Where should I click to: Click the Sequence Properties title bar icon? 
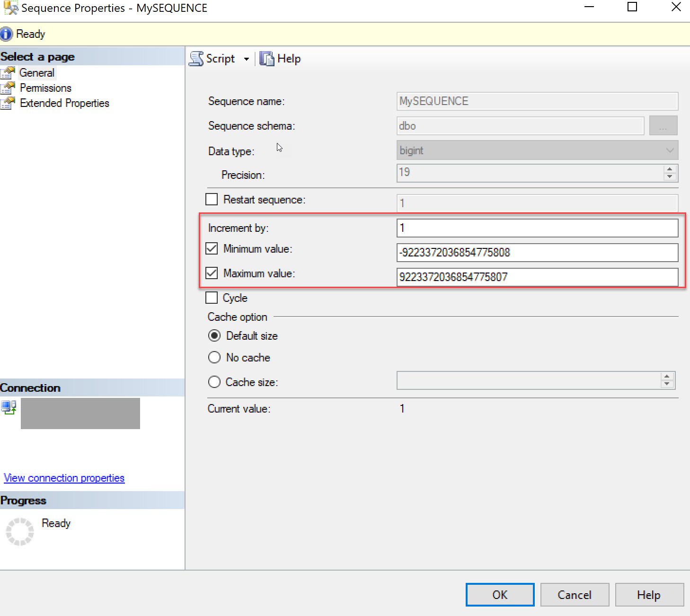[11, 8]
